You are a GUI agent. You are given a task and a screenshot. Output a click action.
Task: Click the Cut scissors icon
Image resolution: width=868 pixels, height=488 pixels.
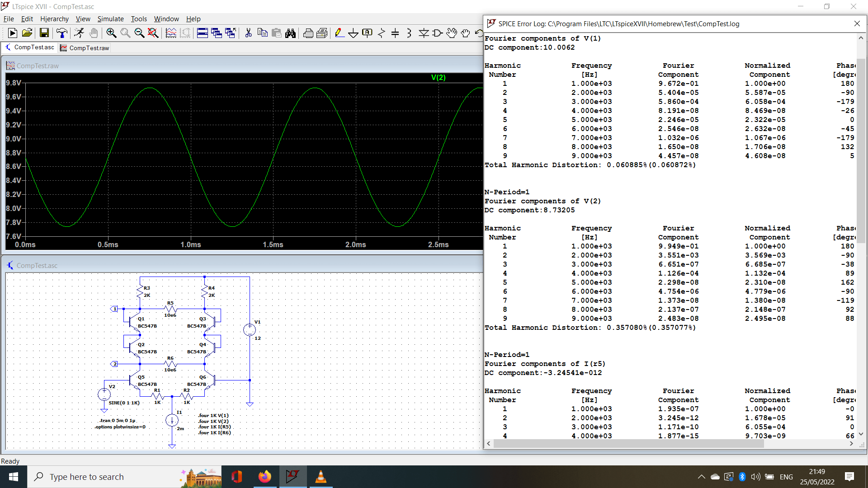click(x=248, y=33)
